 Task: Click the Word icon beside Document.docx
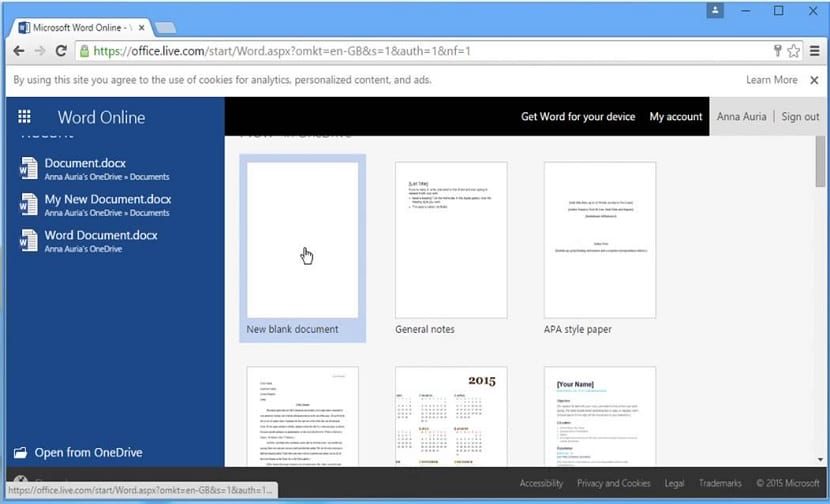click(29, 168)
